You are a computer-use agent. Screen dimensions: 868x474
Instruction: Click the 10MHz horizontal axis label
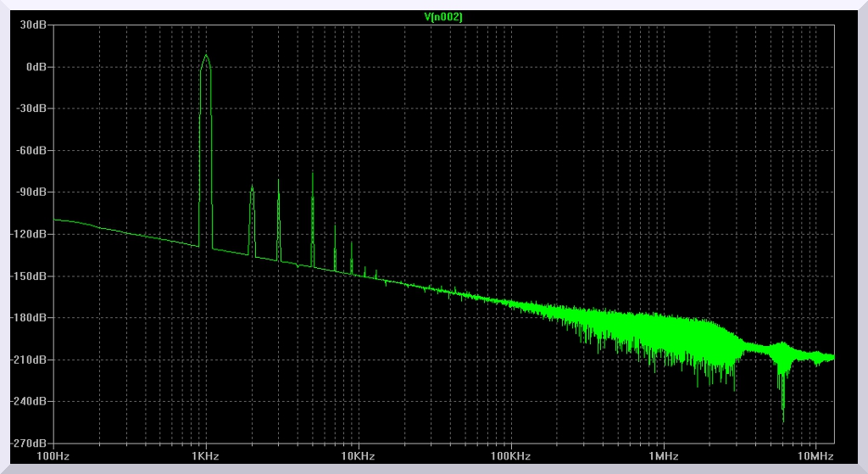pos(815,457)
